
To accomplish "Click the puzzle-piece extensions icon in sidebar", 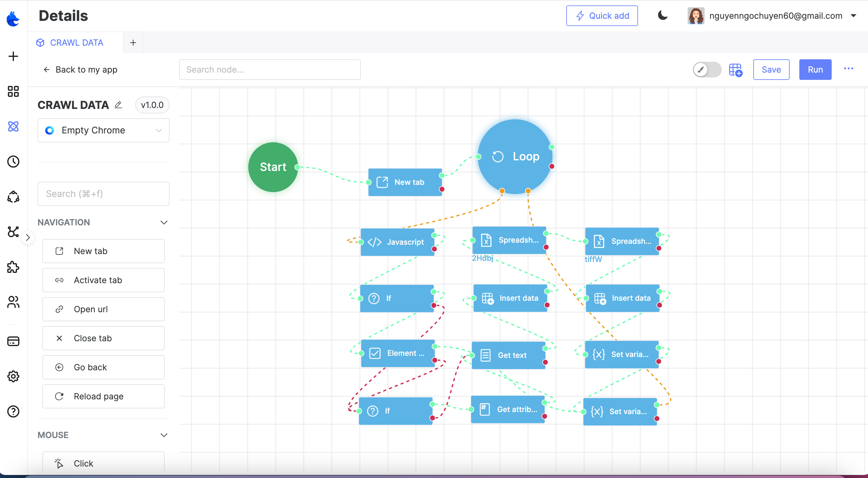I will point(13,267).
